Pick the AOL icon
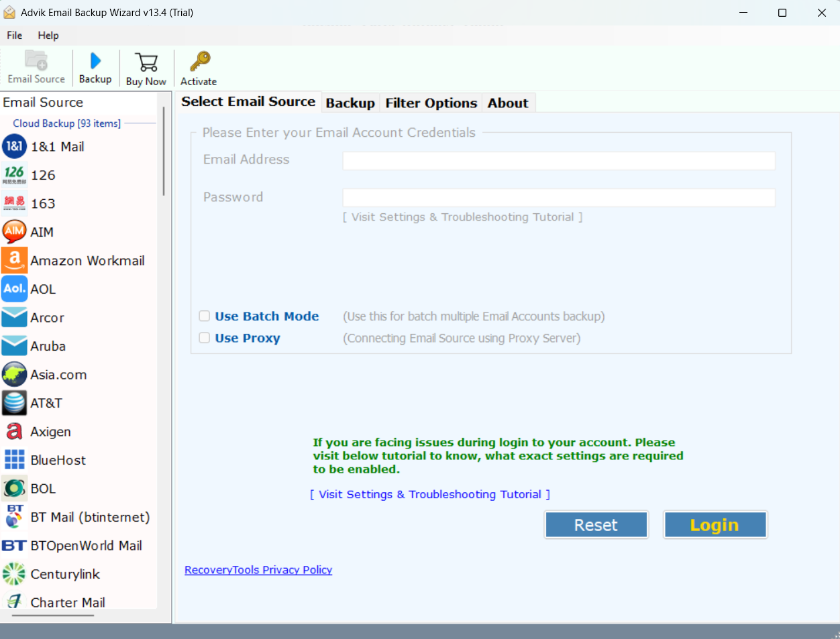 point(14,288)
